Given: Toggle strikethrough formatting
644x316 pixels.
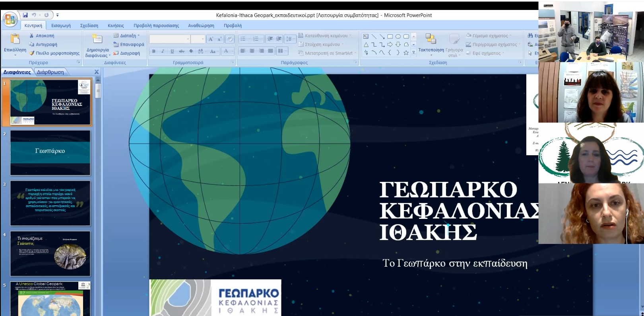Looking at the screenshot, I should point(182,51).
